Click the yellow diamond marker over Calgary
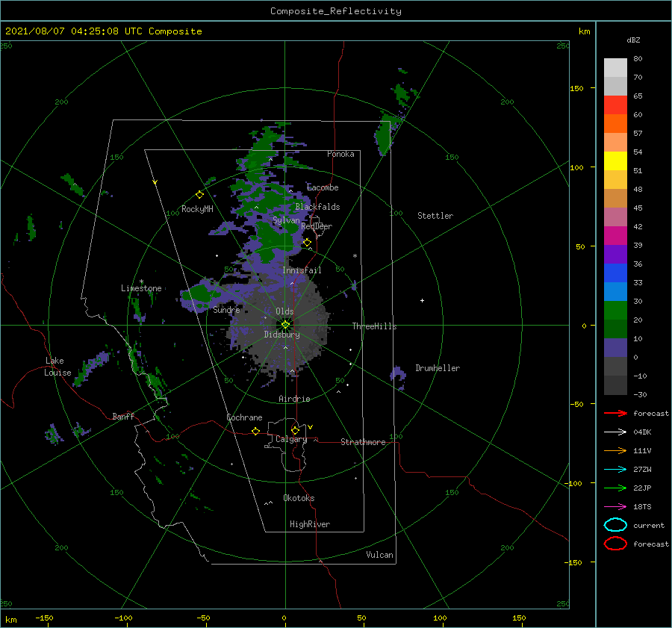This screenshot has width=672, height=628. pos(295,430)
